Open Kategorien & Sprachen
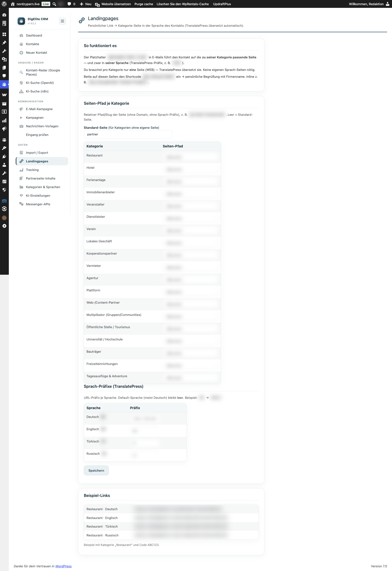The width and height of the screenshot is (392, 571). coord(42,187)
